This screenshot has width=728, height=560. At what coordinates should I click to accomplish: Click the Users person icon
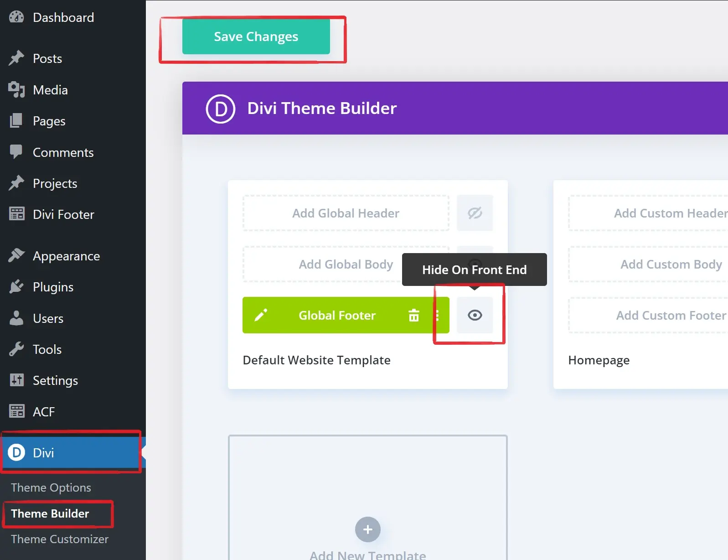(x=16, y=318)
